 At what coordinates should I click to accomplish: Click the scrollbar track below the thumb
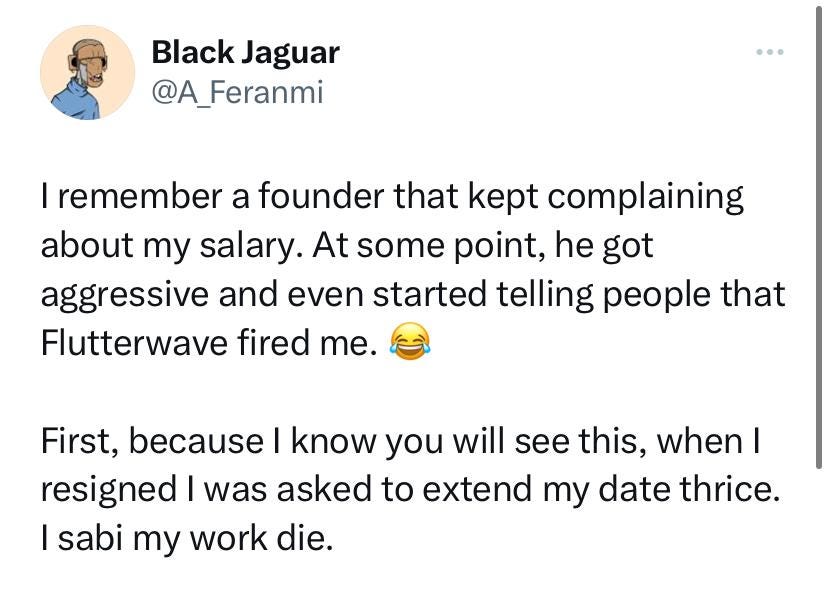tap(818, 539)
